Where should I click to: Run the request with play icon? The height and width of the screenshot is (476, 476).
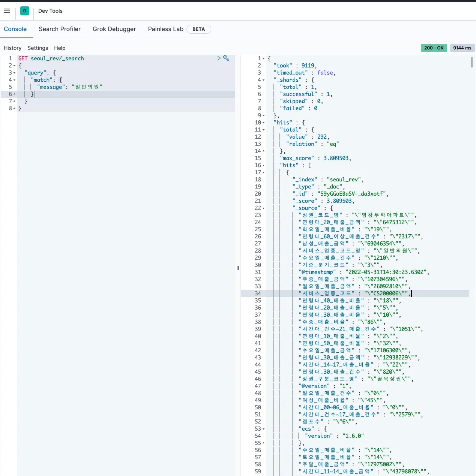click(x=218, y=58)
